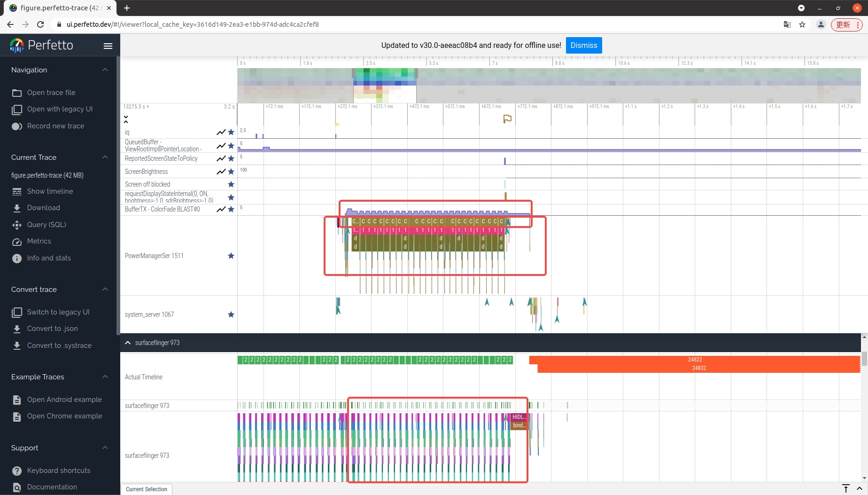Select the HIDL slice in surfaceflinger
Screen dimensions: 868x495
pyautogui.click(x=519, y=417)
